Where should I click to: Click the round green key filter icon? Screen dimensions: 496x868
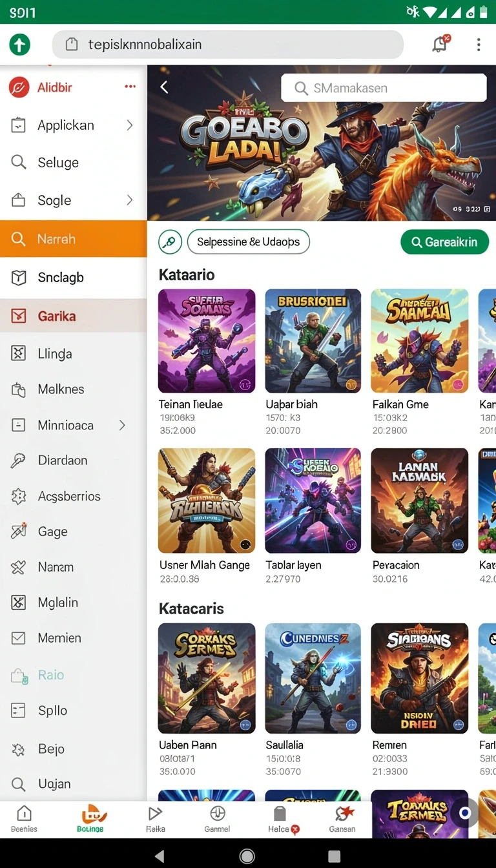170,242
